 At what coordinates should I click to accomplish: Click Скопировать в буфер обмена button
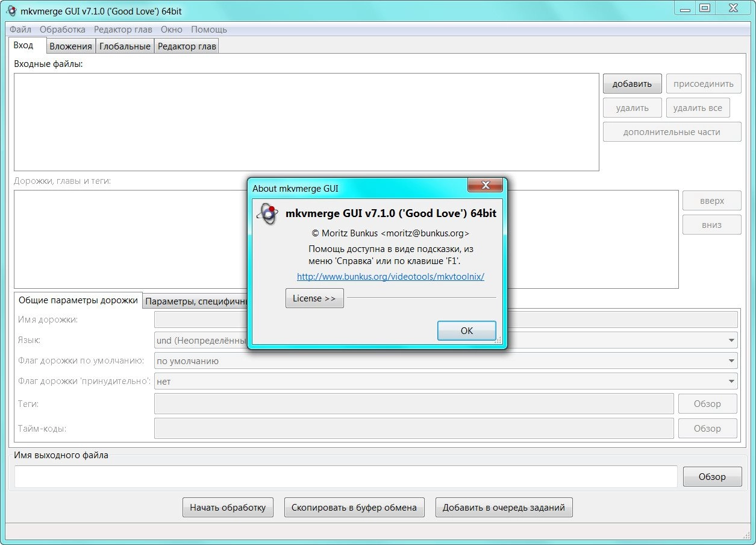click(354, 508)
